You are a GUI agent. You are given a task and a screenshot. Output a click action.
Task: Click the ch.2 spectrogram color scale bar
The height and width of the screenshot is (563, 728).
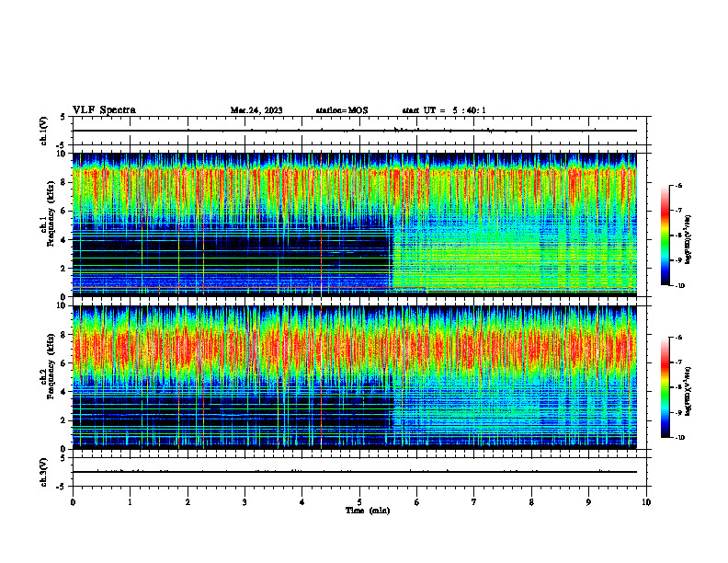point(665,387)
